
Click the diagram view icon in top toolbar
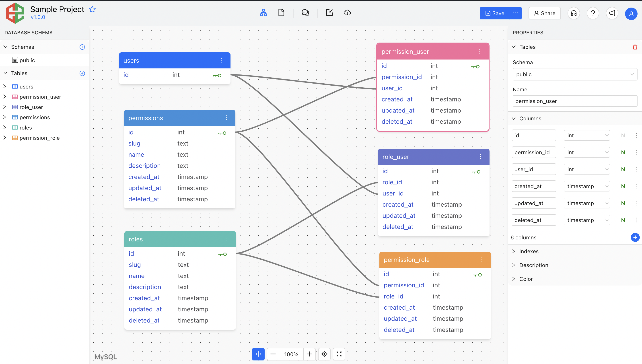click(263, 13)
